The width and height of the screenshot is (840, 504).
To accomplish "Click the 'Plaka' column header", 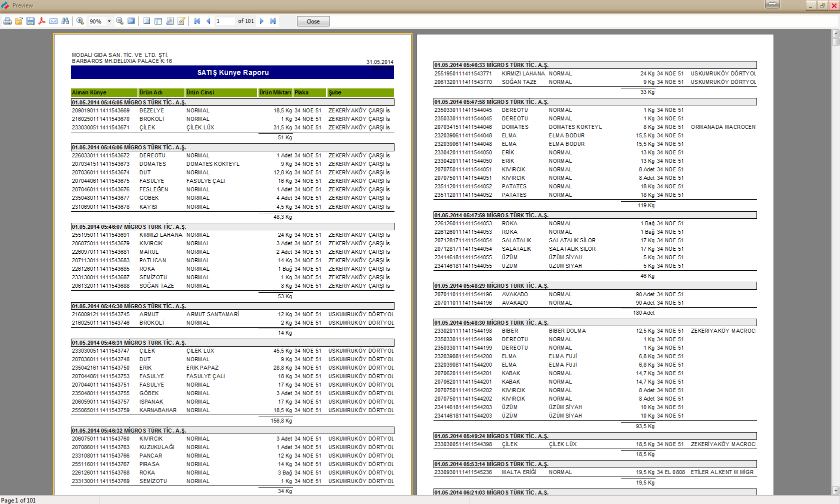I will 309,92.
